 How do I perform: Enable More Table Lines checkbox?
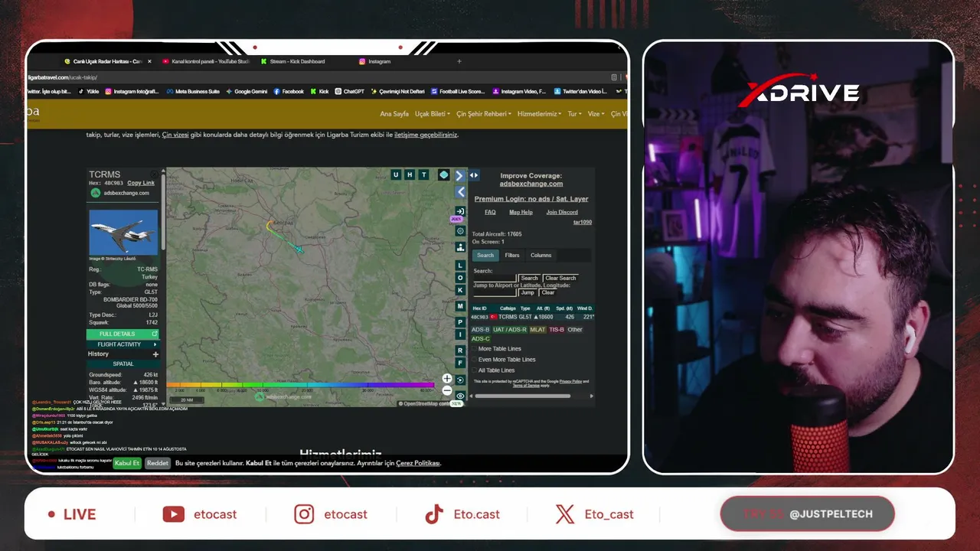tap(474, 349)
